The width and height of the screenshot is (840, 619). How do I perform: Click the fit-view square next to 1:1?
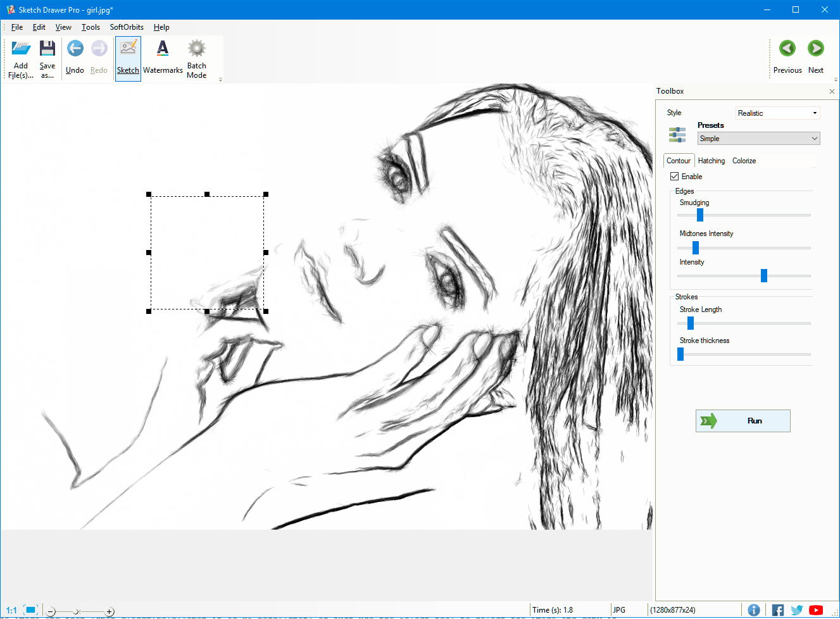[x=30, y=610]
